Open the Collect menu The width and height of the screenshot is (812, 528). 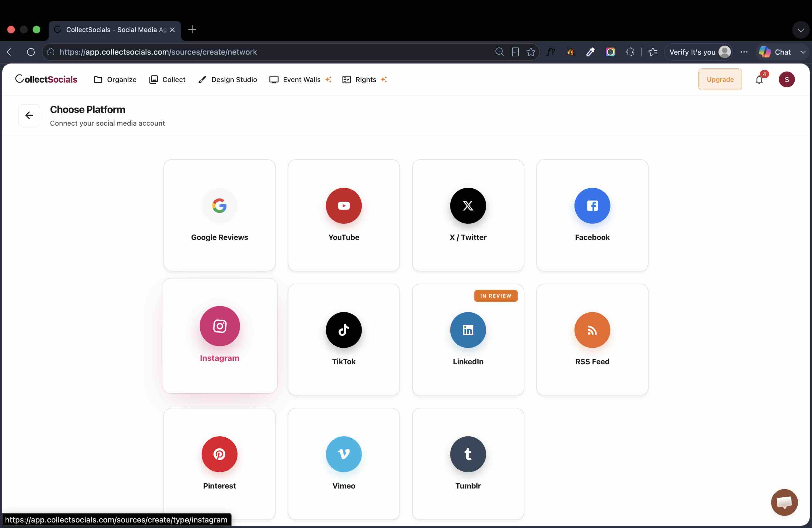167,80
